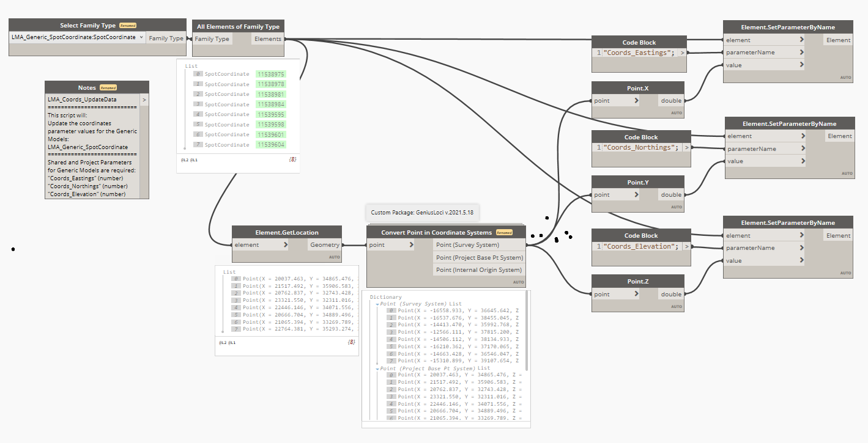
Task: Expand the chevron on Point.Z point input
Action: (636, 294)
